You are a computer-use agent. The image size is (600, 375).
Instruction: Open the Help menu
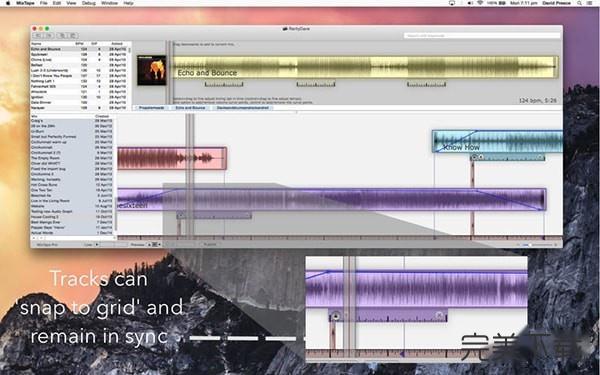129,3
